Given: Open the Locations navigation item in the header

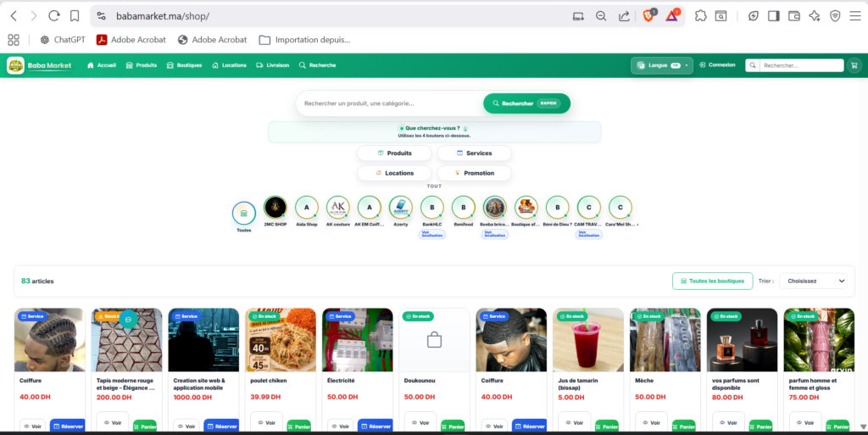Looking at the screenshot, I should [229, 65].
